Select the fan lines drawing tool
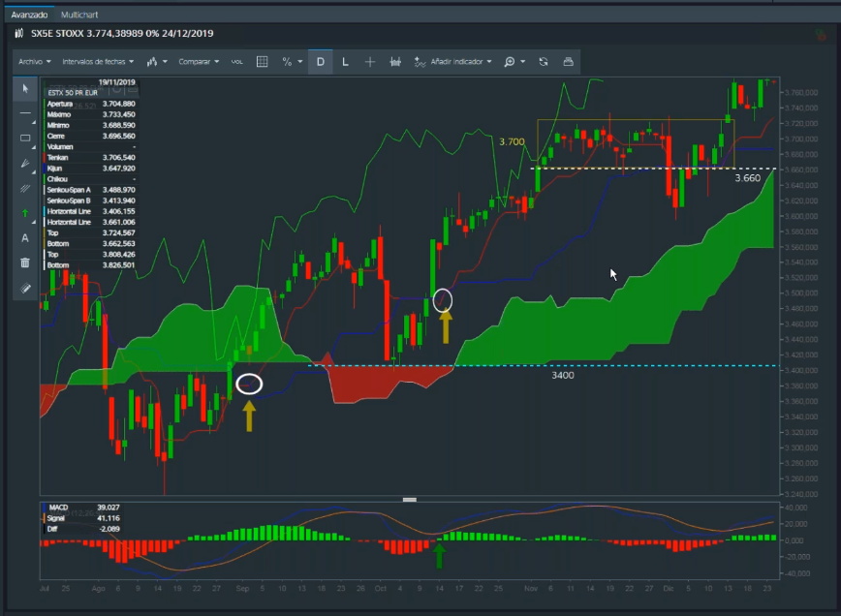Image resolution: width=841 pixels, height=616 pixels. pyautogui.click(x=25, y=188)
